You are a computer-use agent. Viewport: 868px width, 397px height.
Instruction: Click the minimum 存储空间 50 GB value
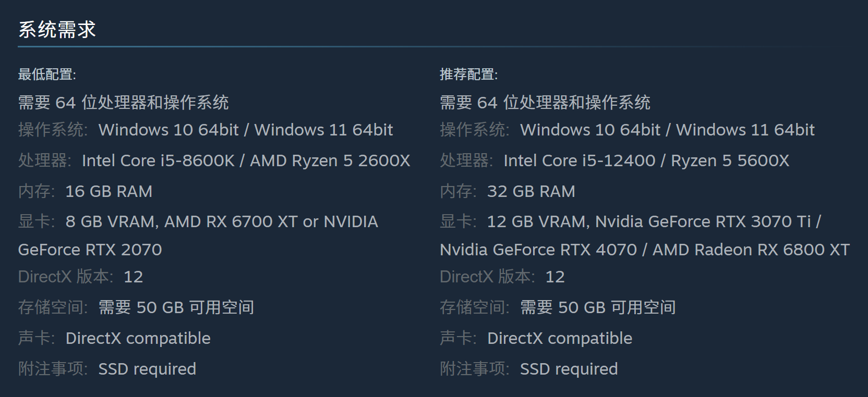coord(176,307)
